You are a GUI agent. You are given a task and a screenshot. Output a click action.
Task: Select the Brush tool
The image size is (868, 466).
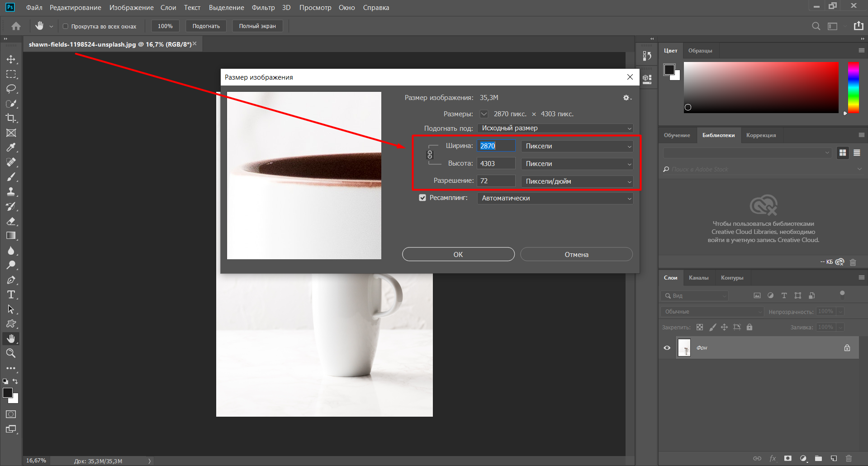pos(11,177)
